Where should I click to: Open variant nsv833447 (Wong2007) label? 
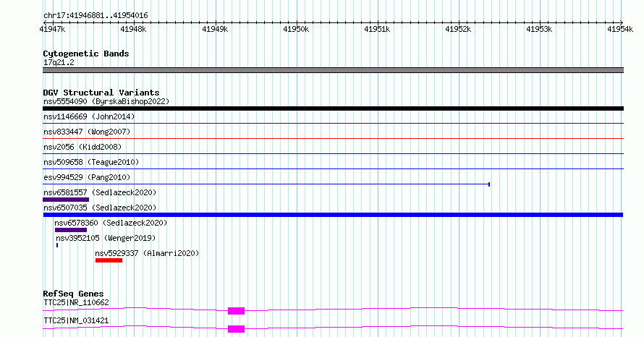87,132
